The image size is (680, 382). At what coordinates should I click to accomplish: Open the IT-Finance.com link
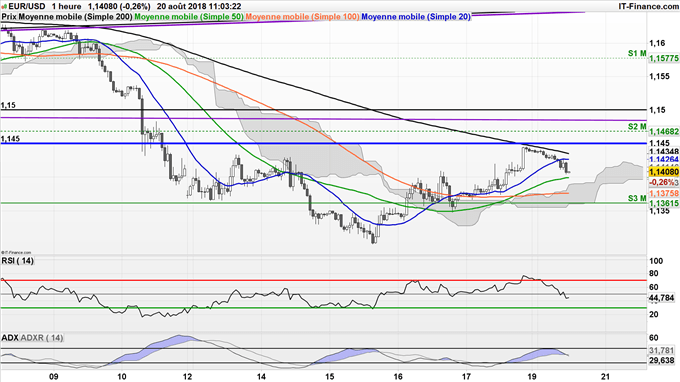tap(648, 6)
